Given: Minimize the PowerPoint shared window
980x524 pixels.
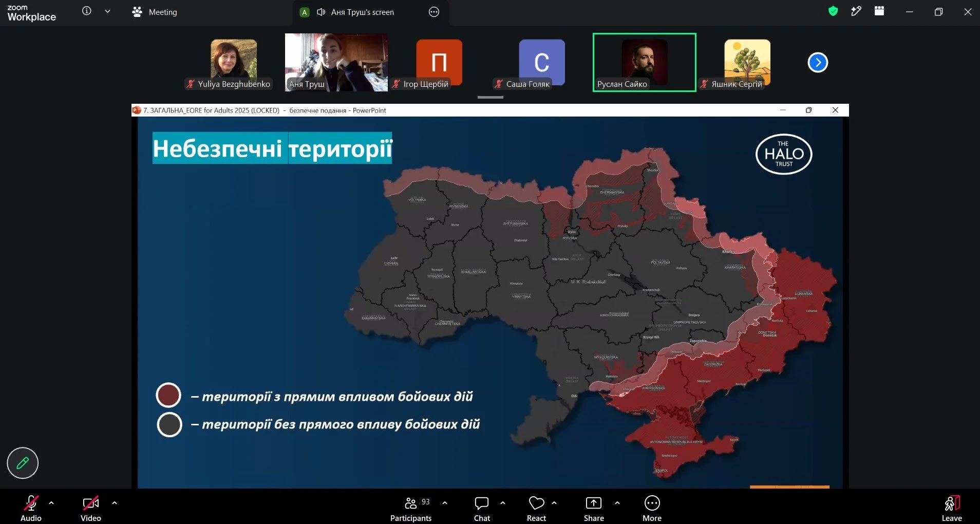Looking at the screenshot, I should coord(783,110).
